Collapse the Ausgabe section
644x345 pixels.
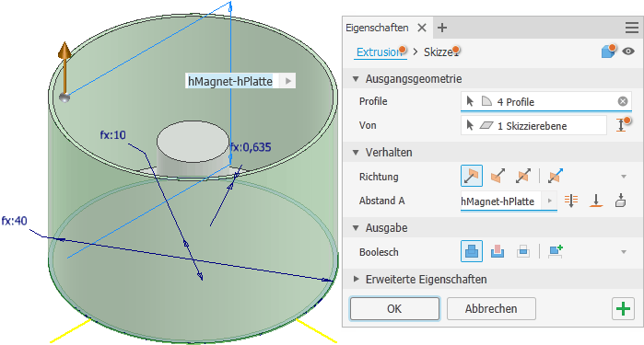click(356, 228)
